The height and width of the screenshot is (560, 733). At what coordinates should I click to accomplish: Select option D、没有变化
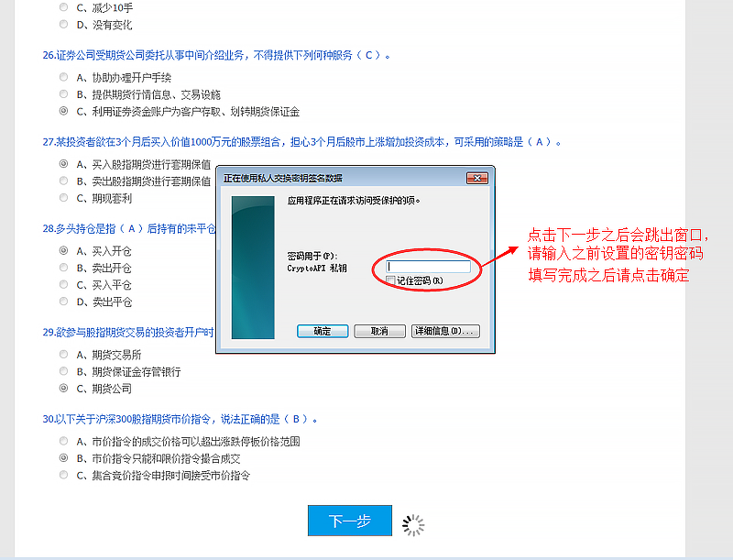click(x=63, y=25)
